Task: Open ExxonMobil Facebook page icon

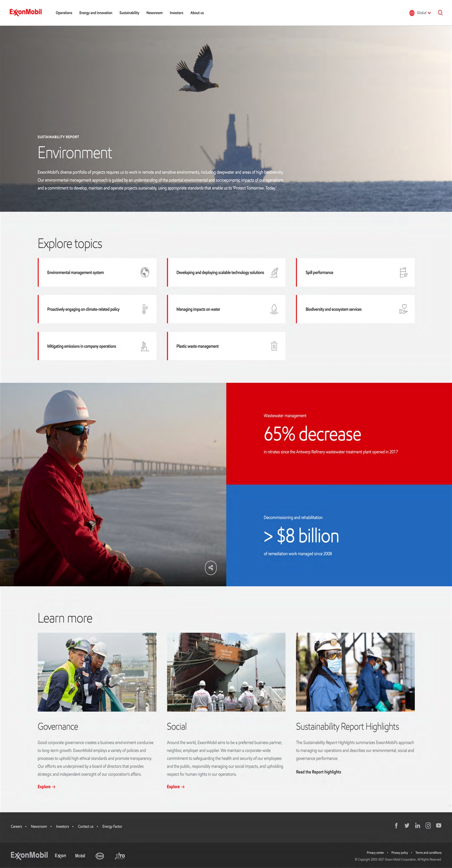Action: click(x=396, y=825)
